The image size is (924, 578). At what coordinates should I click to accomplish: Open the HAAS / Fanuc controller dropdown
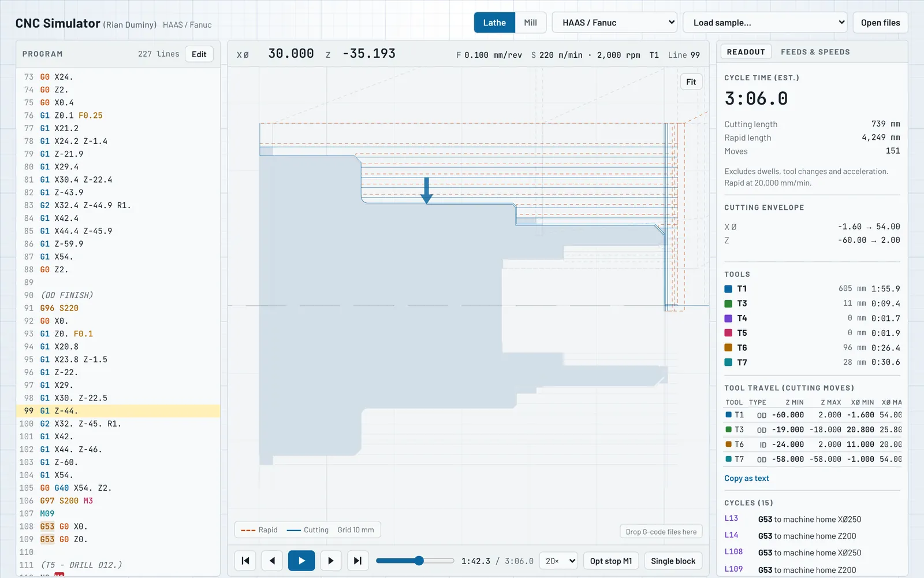[614, 23]
